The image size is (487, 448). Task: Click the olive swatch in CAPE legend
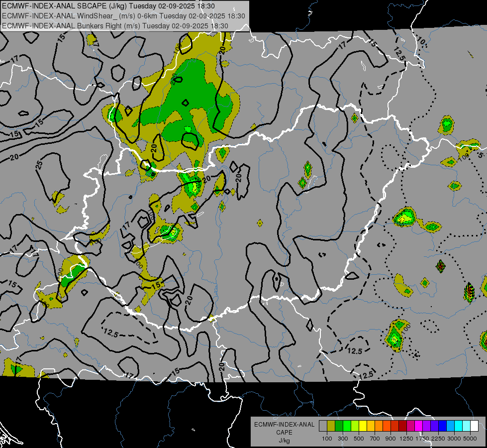point(331,426)
